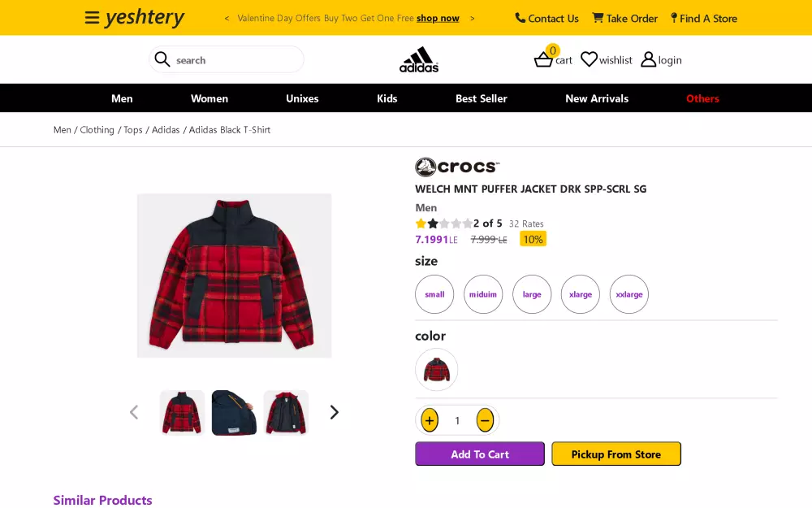Click the Contact Us phone icon

(x=520, y=18)
